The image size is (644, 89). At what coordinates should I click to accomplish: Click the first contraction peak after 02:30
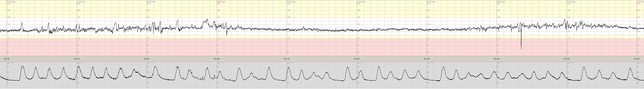tap(23, 67)
